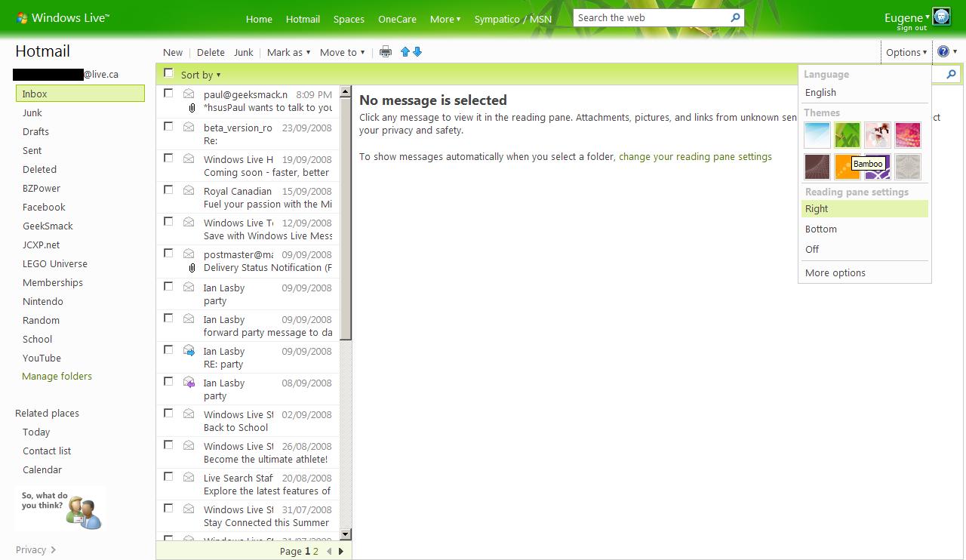This screenshot has height=560, width=966.
Task: Select the brown mesh theme thumbnail
Action: click(817, 166)
